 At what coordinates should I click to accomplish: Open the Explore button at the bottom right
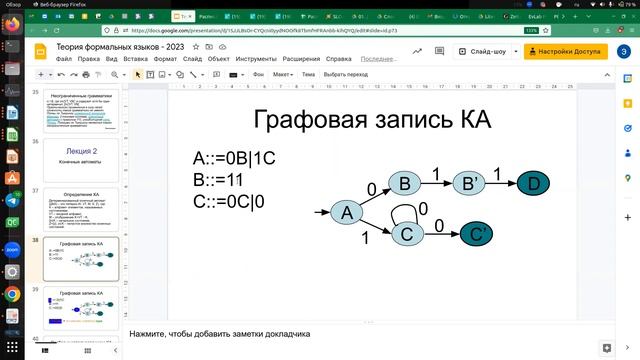coord(607,348)
